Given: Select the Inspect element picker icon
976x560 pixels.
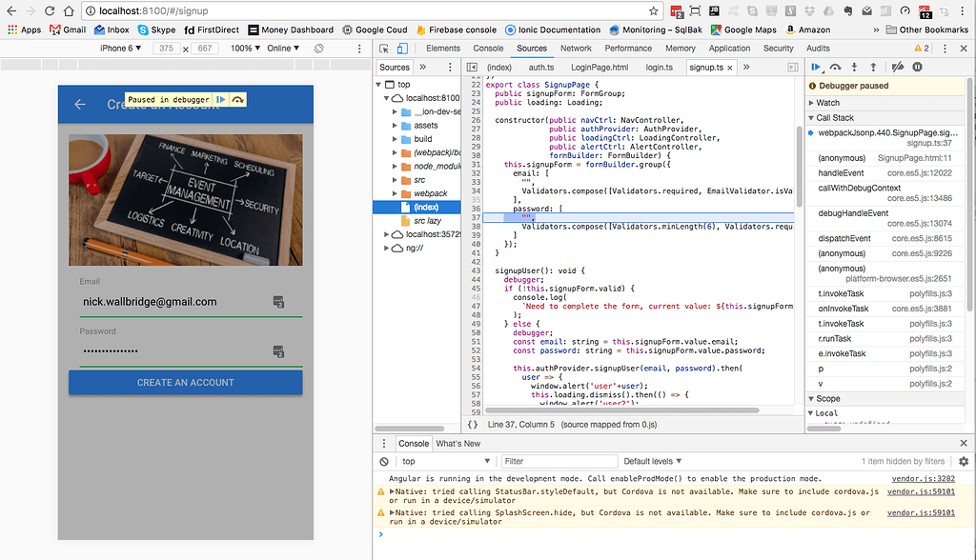Looking at the screenshot, I should [x=382, y=48].
